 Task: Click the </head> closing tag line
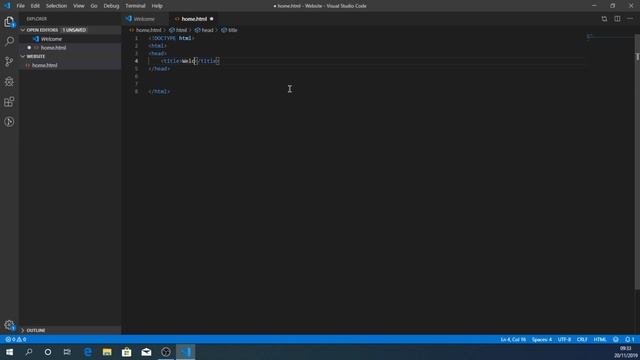[159, 69]
